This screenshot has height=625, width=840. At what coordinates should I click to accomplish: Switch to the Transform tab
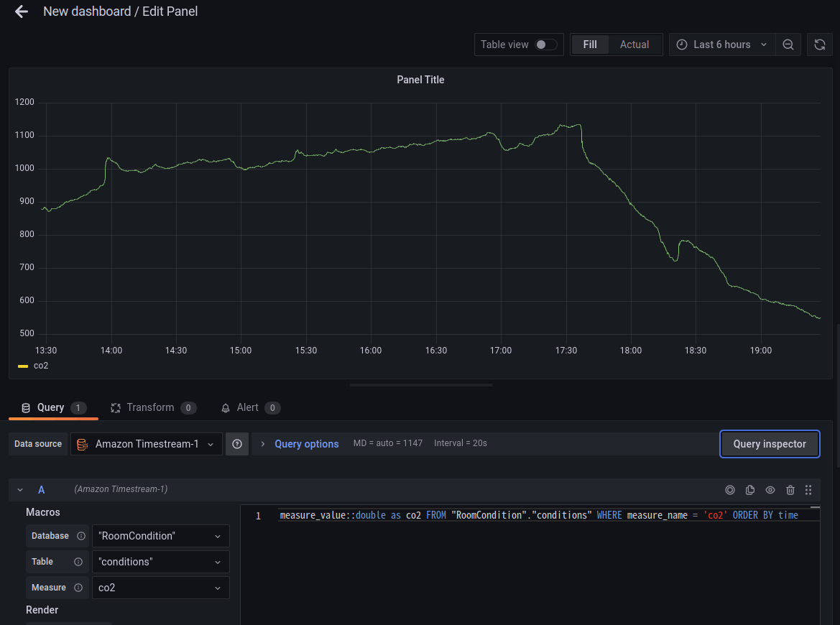[x=153, y=407]
